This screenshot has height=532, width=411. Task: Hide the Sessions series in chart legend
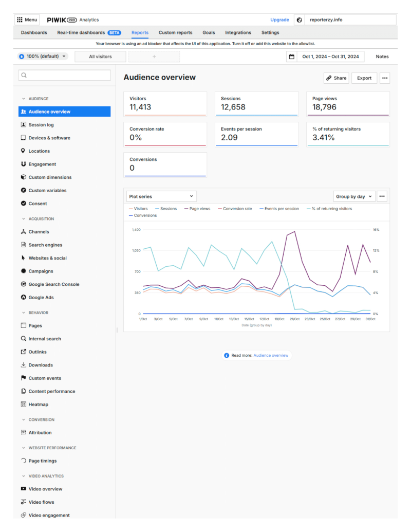[165, 209]
